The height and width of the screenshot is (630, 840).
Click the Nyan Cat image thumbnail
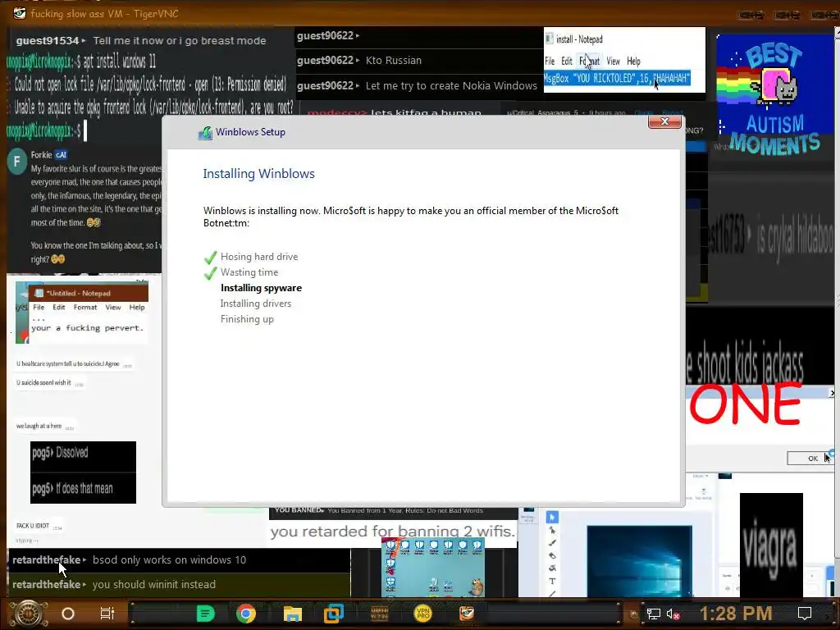point(774,95)
